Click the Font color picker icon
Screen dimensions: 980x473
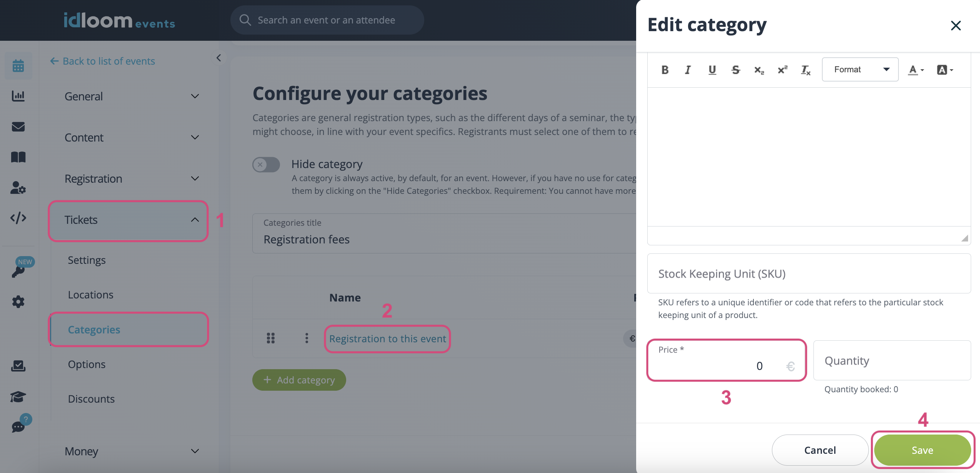(x=914, y=69)
